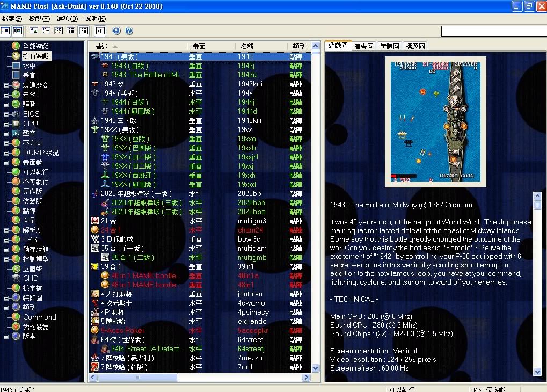Screen dimensions: 547x392
Task: Switch to list view mode
Action: point(59,31)
